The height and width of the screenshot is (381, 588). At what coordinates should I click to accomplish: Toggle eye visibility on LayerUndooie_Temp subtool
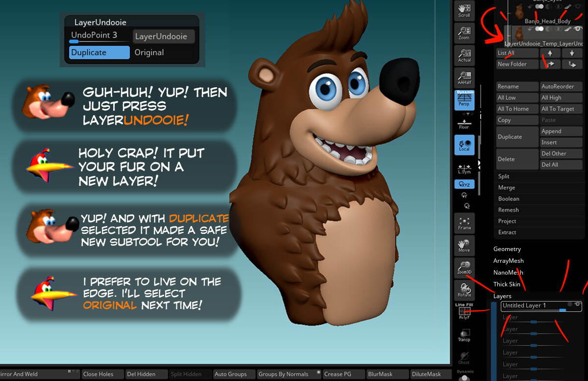point(578,29)
